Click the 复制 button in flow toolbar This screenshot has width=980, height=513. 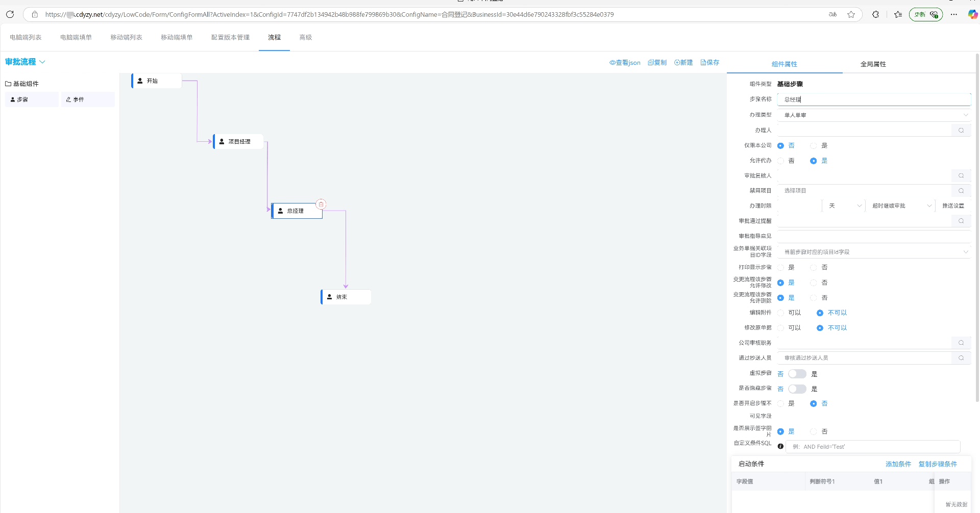click(x=657, y=63)
